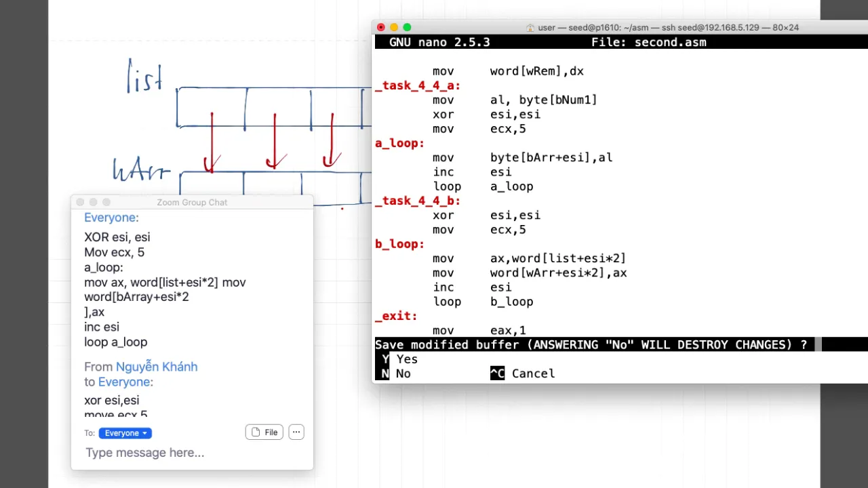868x488 pixels.
Task: Click the chat line 'XOR esi, esi'
Action: tap(117, 237)
